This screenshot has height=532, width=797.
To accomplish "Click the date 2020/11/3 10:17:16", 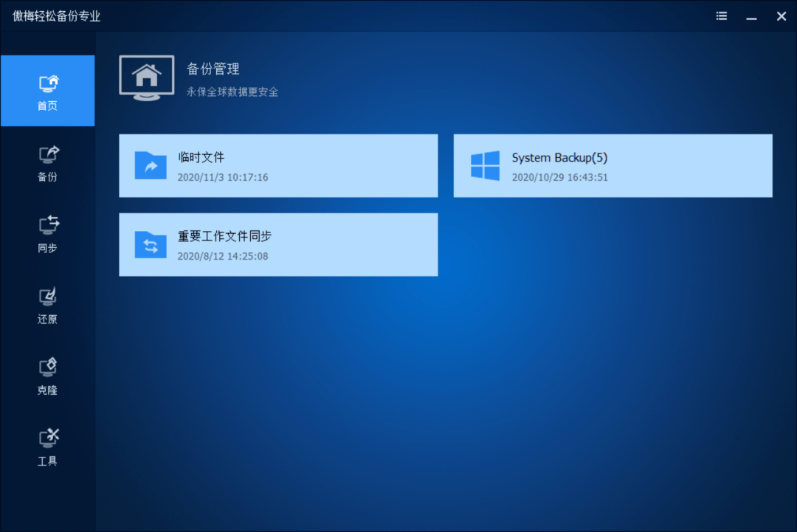I will (x=223, y=177).
